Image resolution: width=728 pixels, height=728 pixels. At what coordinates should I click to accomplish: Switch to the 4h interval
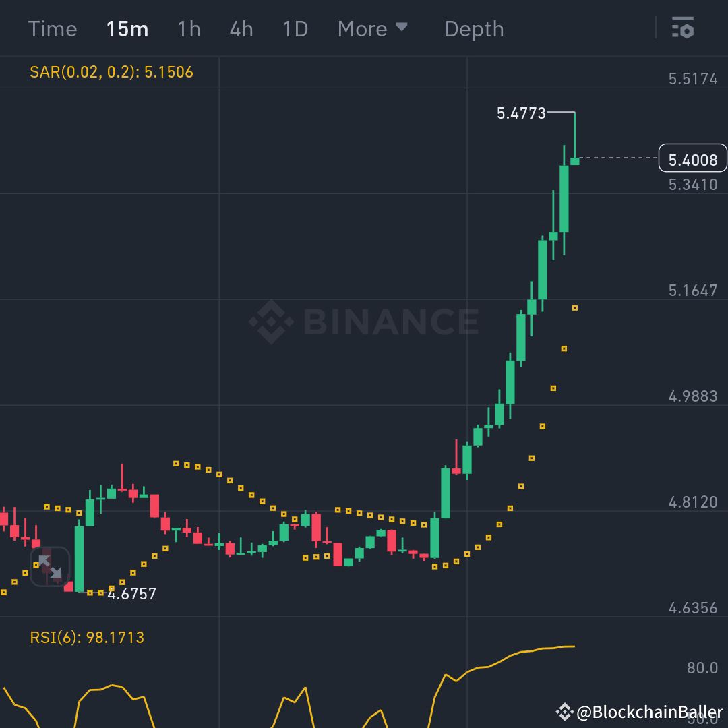241,29
